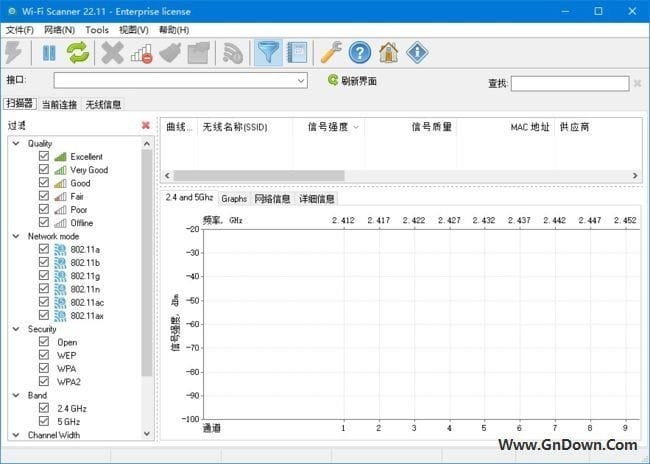Uncheck the Very Good quality checkbox
The height and width of the screenshot is (464, 650).
tap(44, 170)
